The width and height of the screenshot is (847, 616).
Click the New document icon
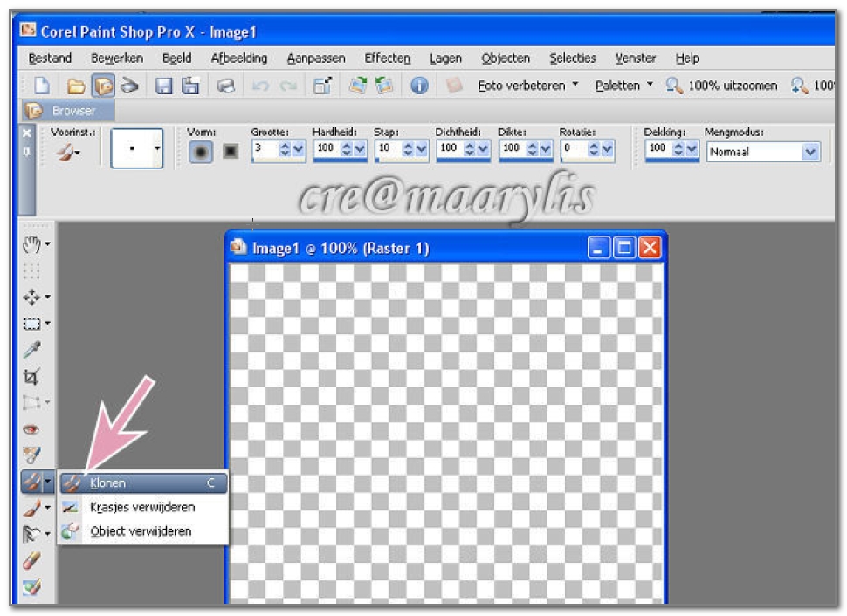(42, 86)
